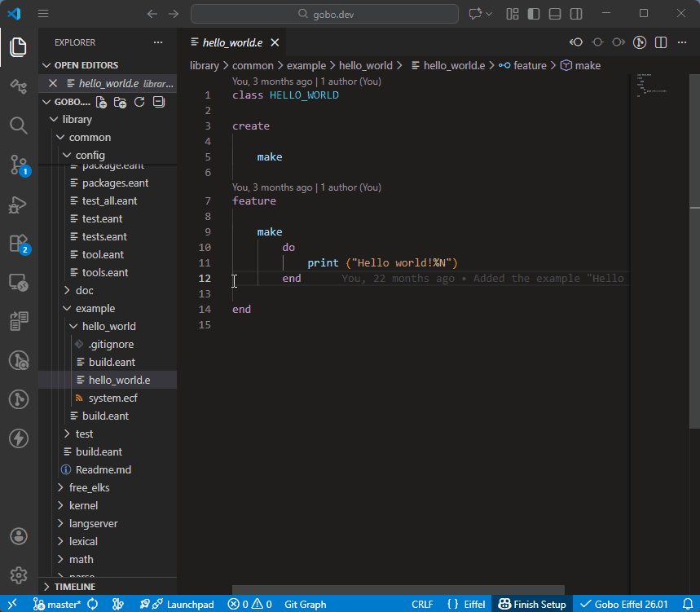Toggle the bottom panel layout button
The image size is (700, 612).
(555, 14)
